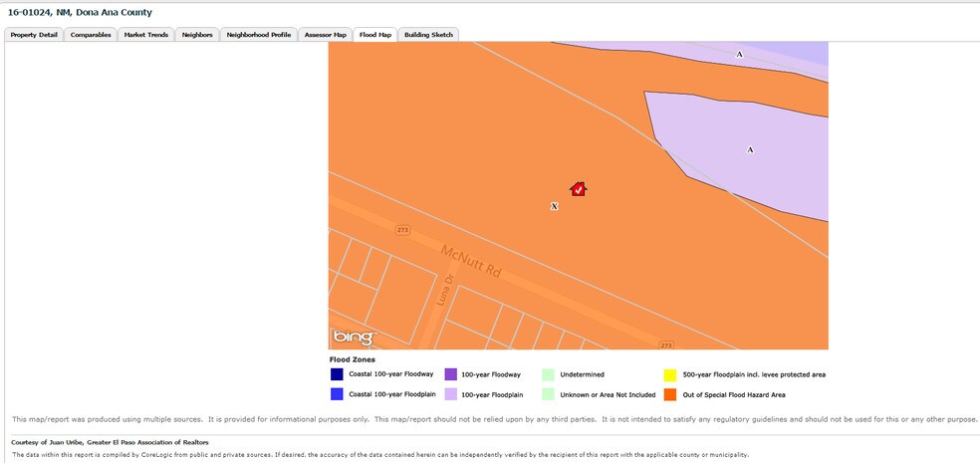Screen dimensions: 980x463
Task: Open the Neighborhood Profile tab
Action: pyautogui.click(x=259, y=35)
